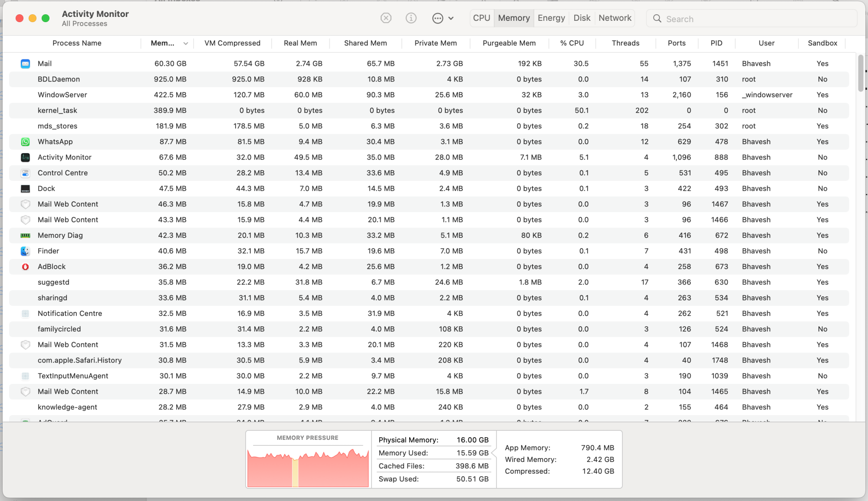Click the ellipsis more options icon
Viewport: 868px width, 501px height.
point(437,18)
